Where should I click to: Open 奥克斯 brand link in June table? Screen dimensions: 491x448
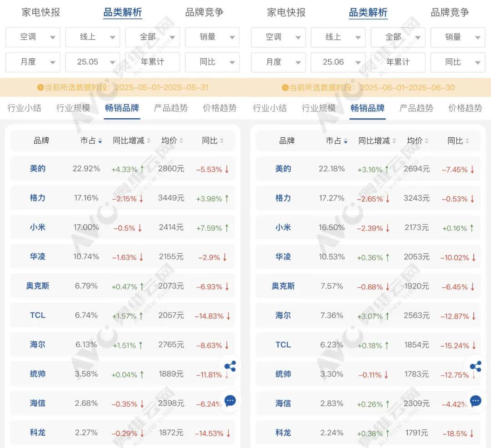click(x=283, y=286)
